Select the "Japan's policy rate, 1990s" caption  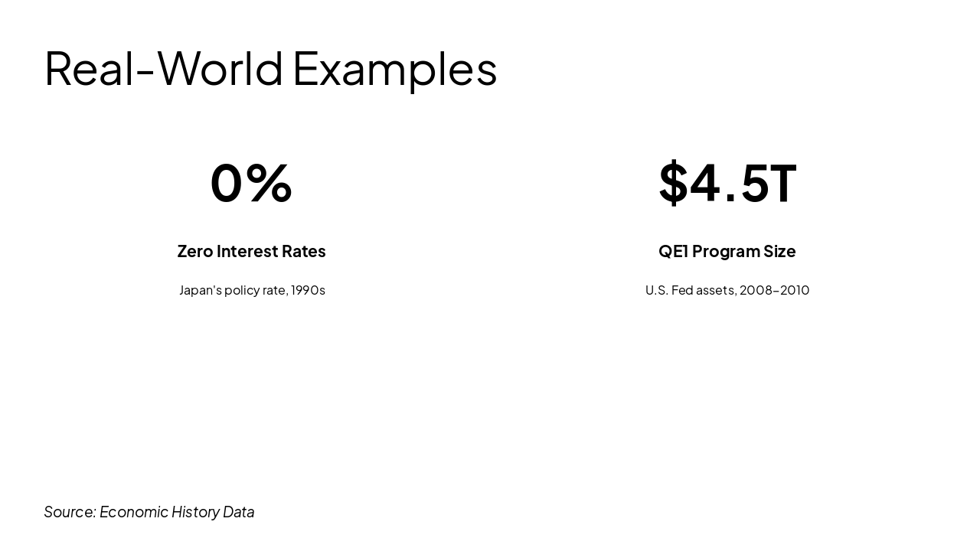pos(252,290)
